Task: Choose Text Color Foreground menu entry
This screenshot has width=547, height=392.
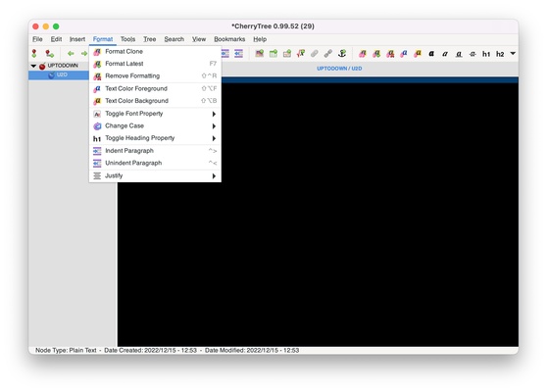Action: click(155, 88)
